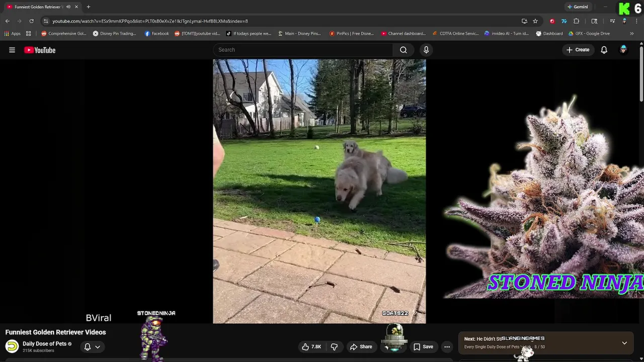Open the side panel icon in toolbar
Screen dimensions: 644x362
[594, 21]
